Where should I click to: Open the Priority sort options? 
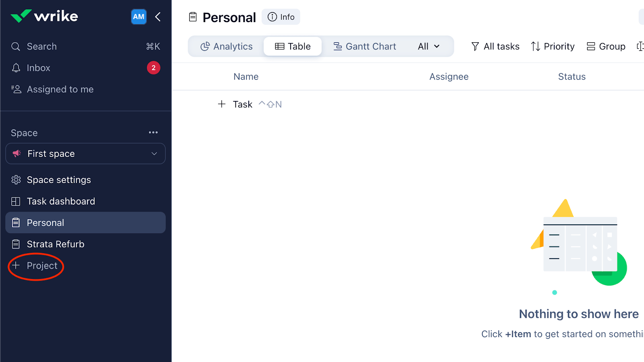pos(553,46)
